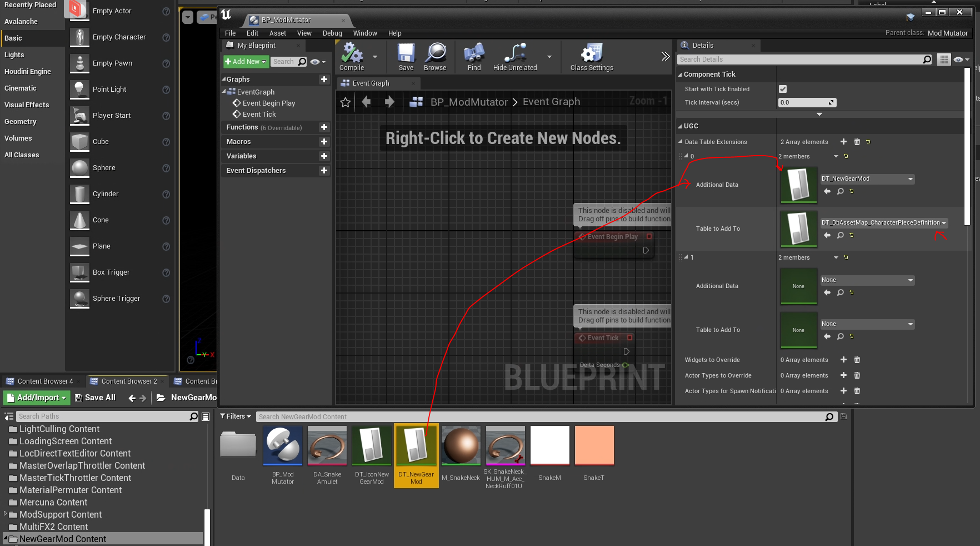Clear Actor Types to Override array

click(857, 375)
